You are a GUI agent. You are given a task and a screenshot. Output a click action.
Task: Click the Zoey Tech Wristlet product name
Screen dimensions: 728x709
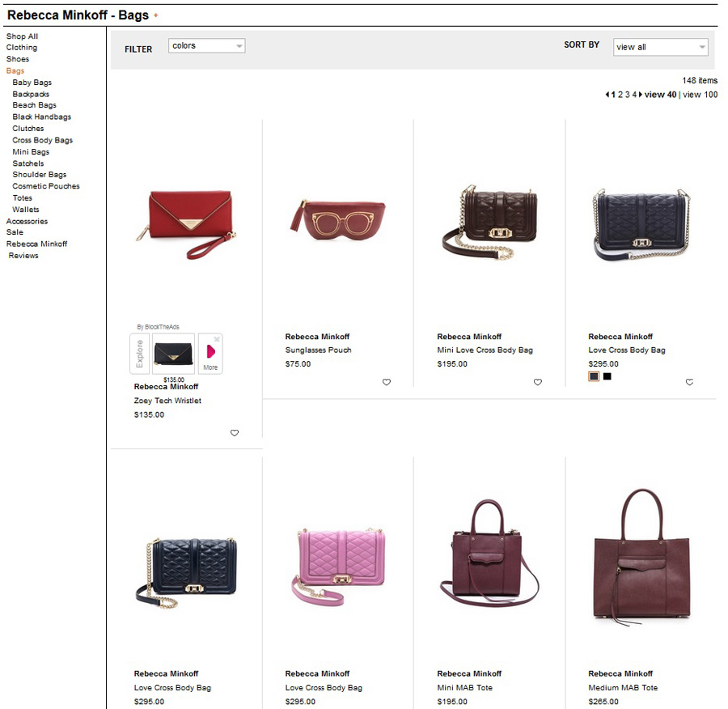click(167, 401)
